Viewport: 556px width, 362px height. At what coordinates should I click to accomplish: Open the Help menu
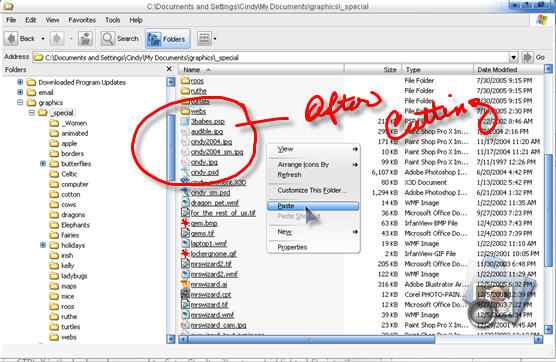(x=136, y=20)
